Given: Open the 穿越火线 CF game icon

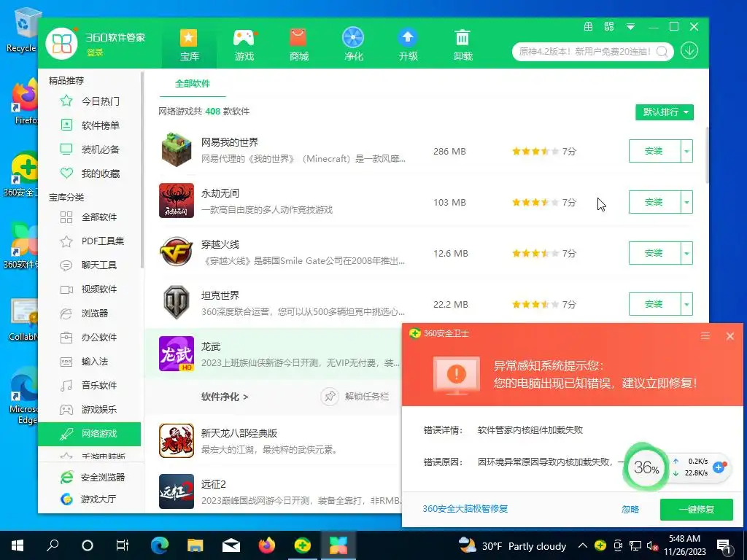Looking at the screenshot, I should [x=177, y=252].
